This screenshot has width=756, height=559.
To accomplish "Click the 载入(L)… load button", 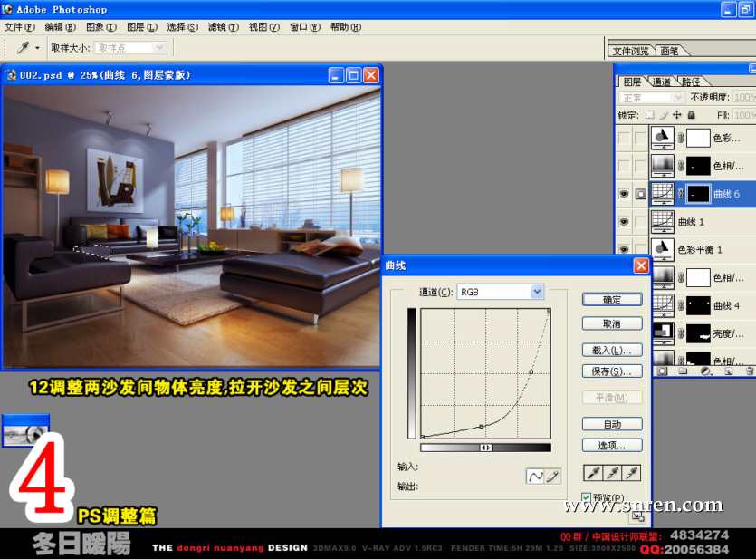I will tap(612, 350).
